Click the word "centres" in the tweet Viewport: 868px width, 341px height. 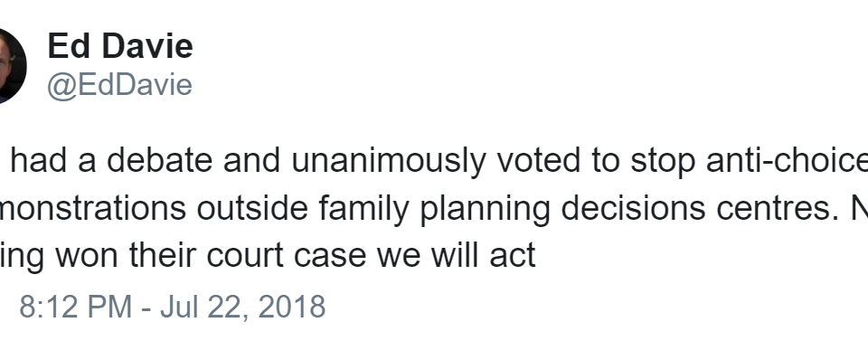(773, 209)
